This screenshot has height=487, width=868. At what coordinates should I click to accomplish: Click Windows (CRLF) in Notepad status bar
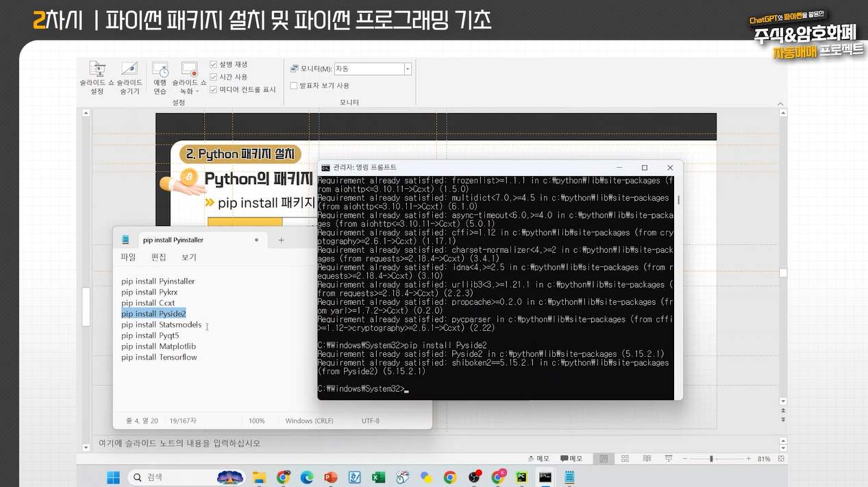[308, 421]
